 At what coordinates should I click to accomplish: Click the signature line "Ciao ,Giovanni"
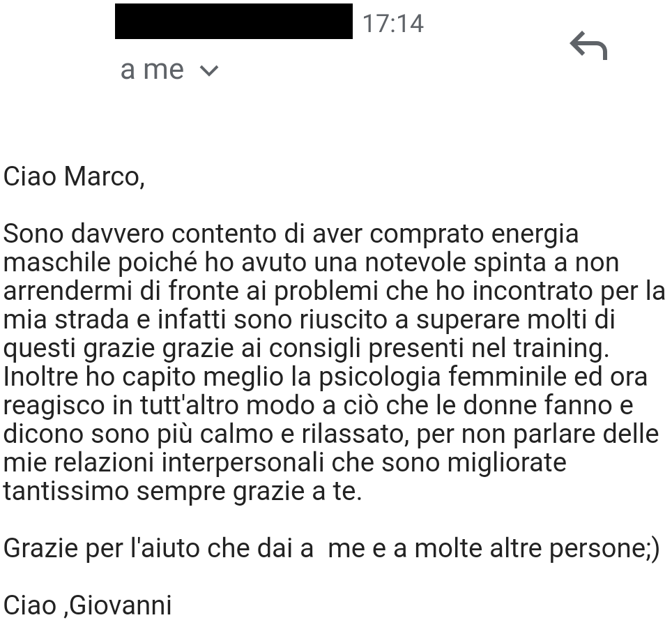(x=87, y=605)
